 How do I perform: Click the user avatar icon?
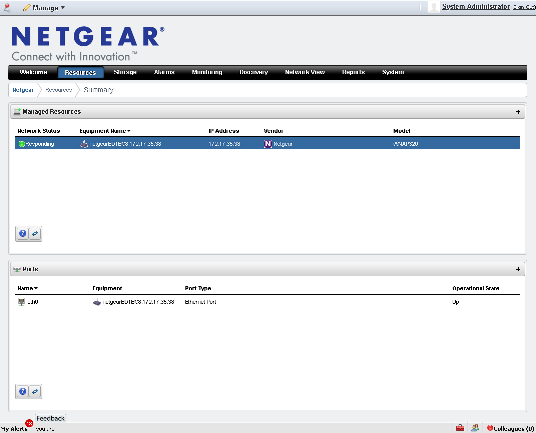pos(433,7)
